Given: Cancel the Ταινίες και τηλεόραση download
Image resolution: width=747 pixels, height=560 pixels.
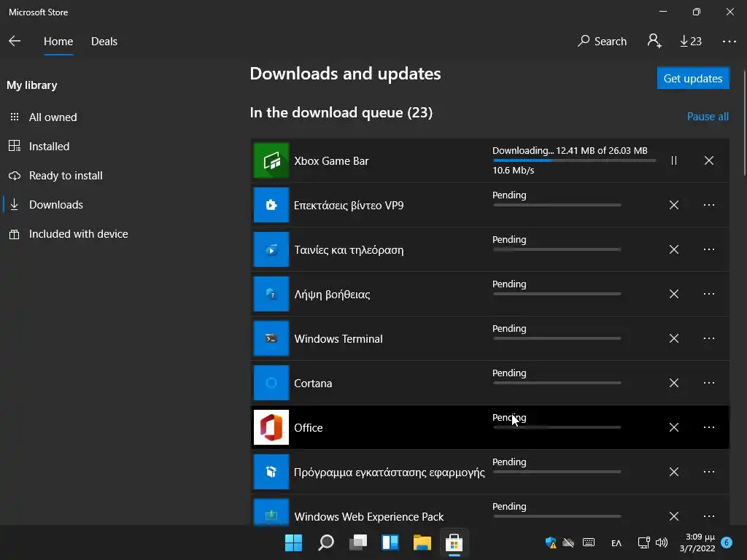Looking at the screenshot, I should click(x=673, y=249).
